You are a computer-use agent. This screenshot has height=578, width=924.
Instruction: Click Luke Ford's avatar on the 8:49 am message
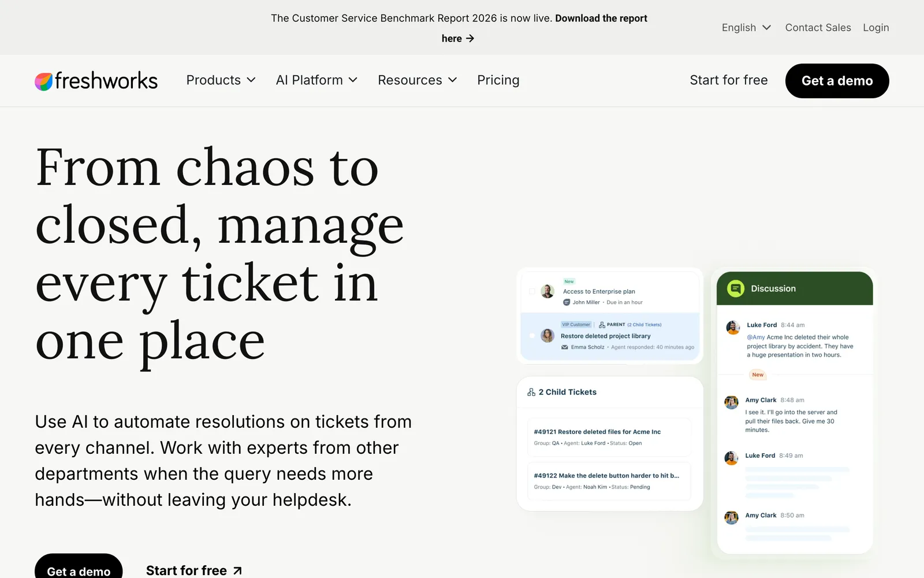[x=732, y=458]
